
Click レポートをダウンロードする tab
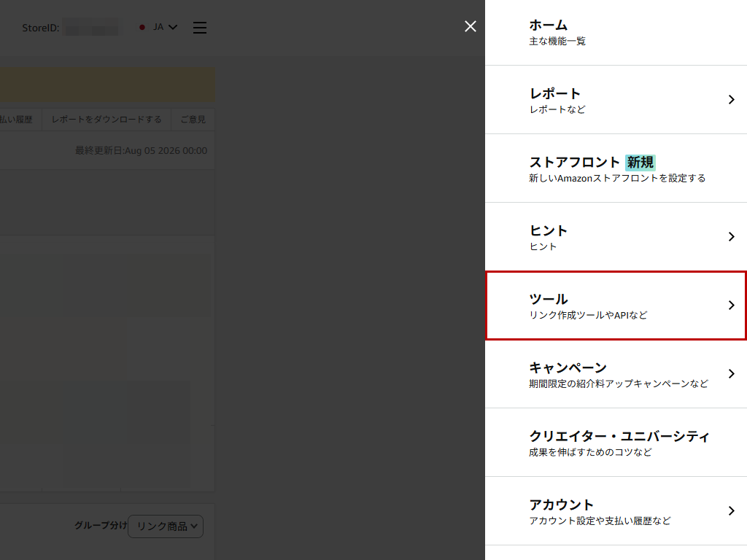click(107, 120)
